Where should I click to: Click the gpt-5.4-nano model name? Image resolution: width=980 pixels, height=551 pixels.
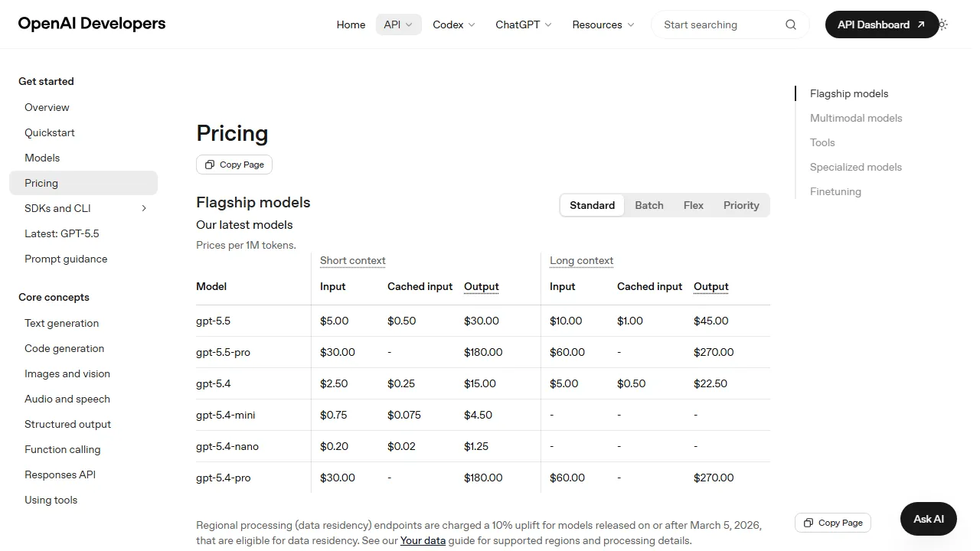click(227, 446)
